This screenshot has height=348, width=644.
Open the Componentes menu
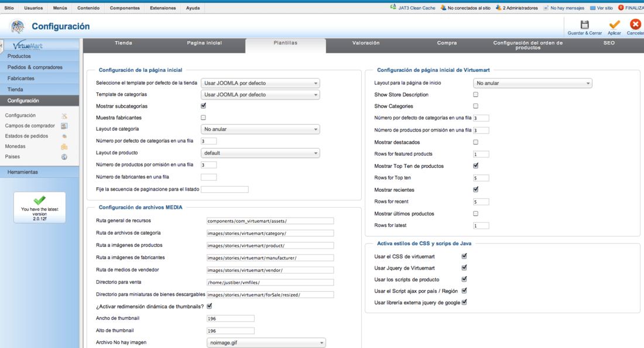(125, 8)
